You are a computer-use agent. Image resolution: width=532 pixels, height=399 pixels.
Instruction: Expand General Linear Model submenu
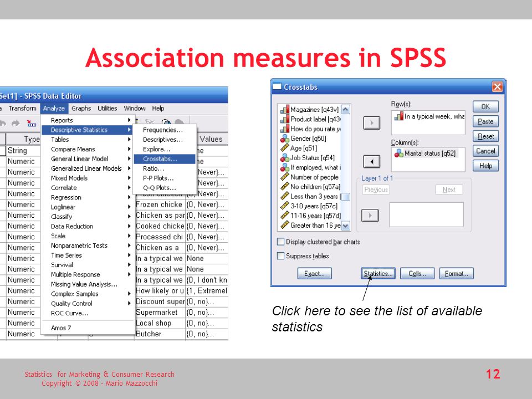(88, 159)
